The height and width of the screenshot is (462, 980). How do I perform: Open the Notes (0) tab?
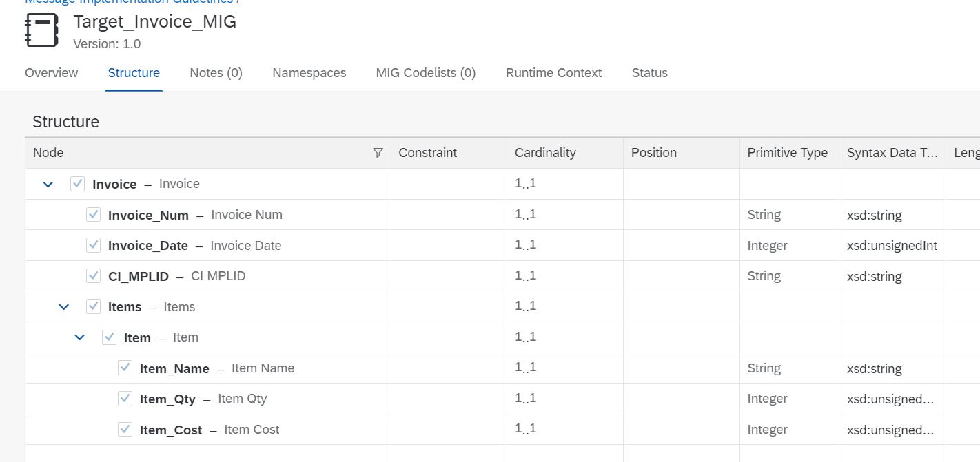coord(216,72)
